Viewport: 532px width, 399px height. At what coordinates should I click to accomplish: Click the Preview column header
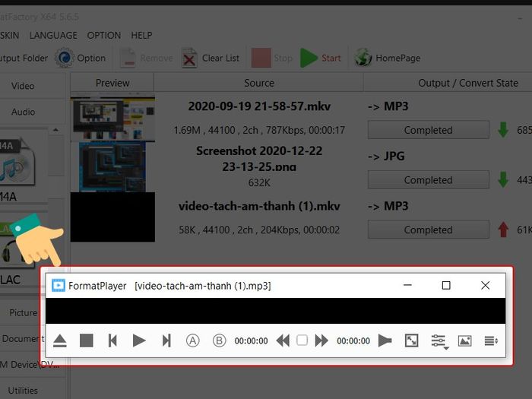coord(112,83)
